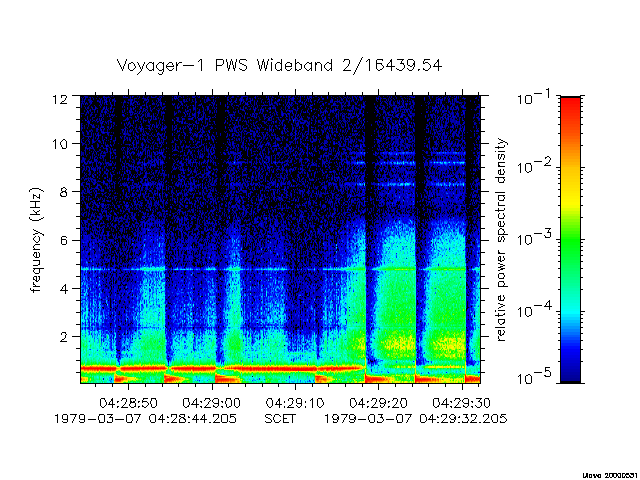
Task: Click the colorbar label for 10 to the -2
Action: (x=534, y=165)
